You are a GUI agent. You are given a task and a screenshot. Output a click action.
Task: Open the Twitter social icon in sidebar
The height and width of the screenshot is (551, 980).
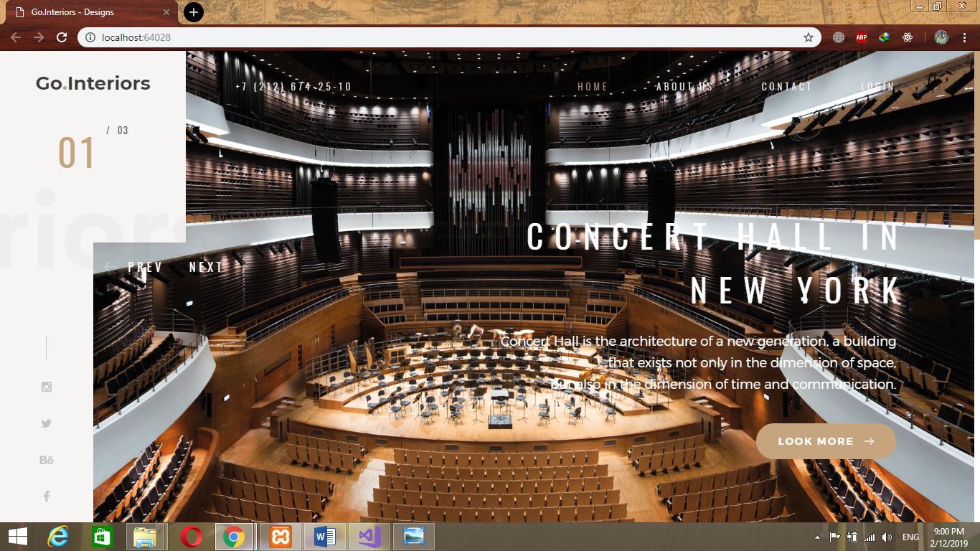[x=47, y=423]
